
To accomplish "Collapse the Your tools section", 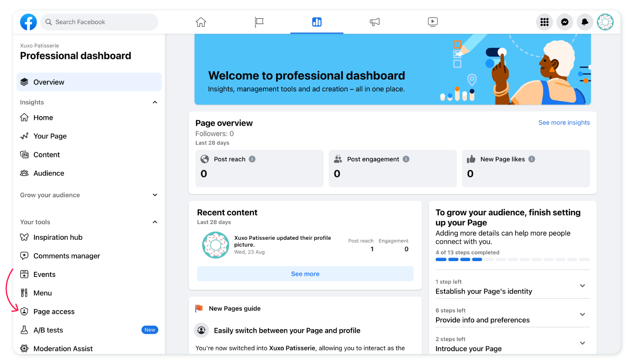I will point(155,222).
